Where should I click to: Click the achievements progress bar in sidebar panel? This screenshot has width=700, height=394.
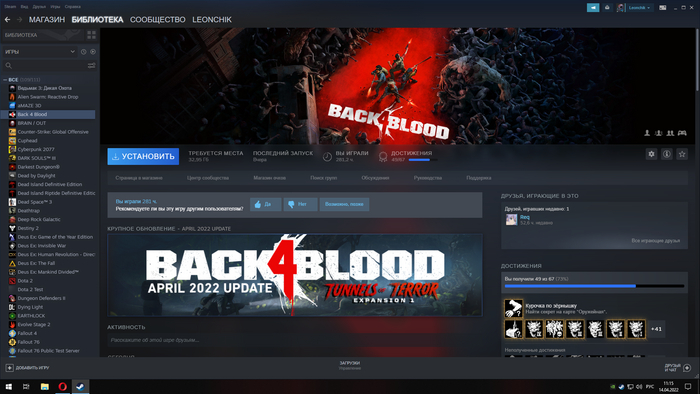(594, 286)
